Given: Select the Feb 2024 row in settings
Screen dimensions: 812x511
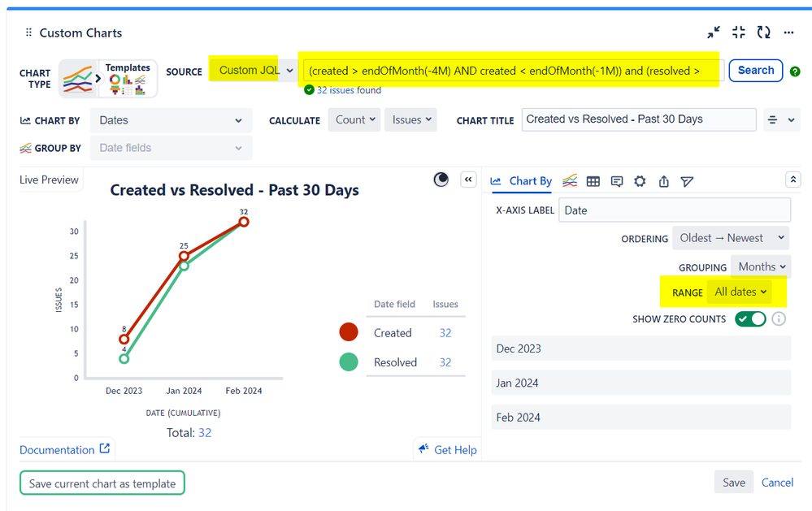Looking at the screenshot, I should [x=641, y=418].
